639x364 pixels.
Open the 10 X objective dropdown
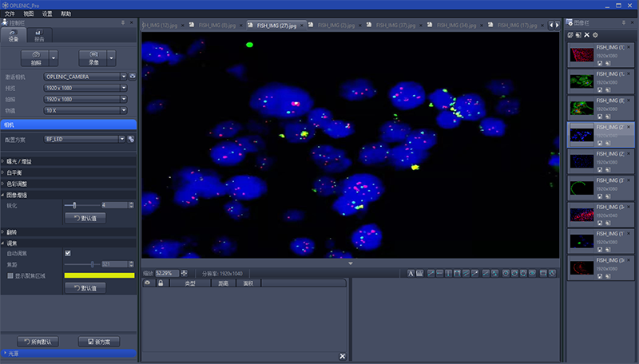pyautogui.click(x=86, y=110)
